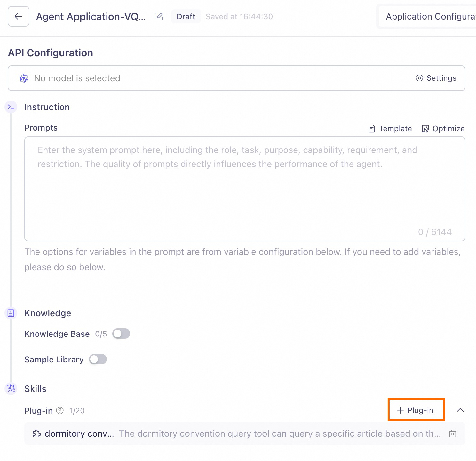Turn on Sample Library switch
Viewport: 476px width, 461px height.
pos(98,359)
